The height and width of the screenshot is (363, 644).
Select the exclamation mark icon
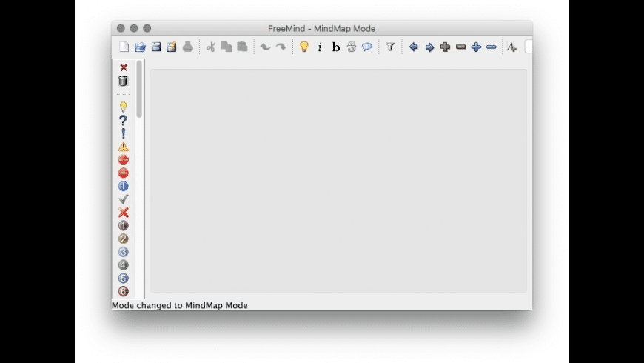pos(123,133)
